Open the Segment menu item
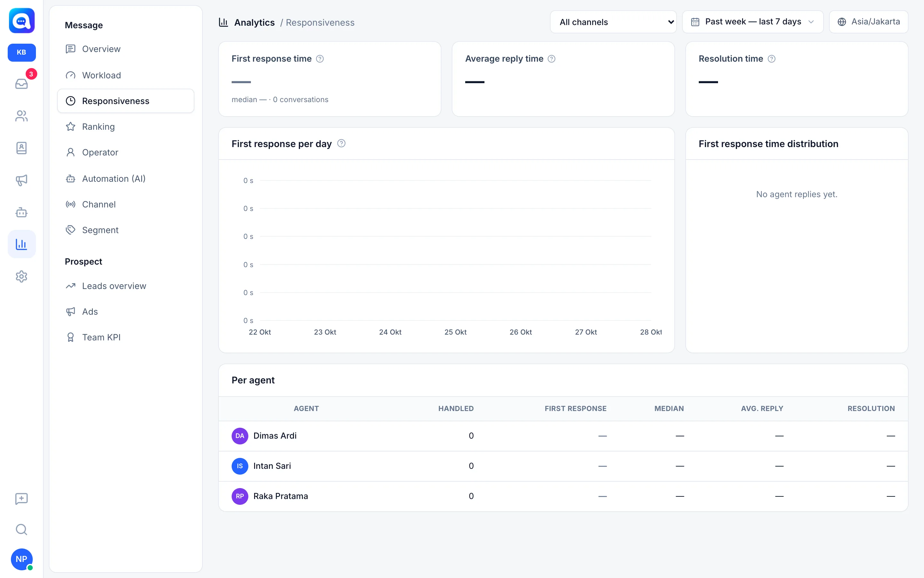Screen dimensions: 924x578 tap(126, 230)
